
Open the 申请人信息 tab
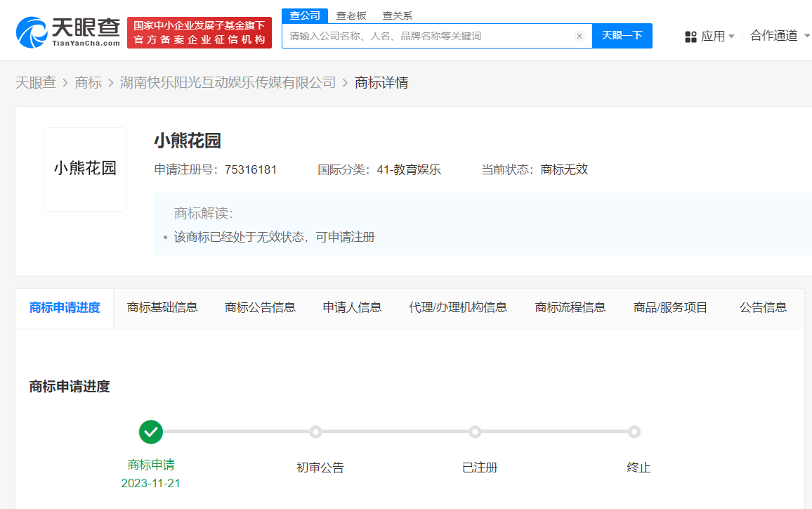point(352,307)
